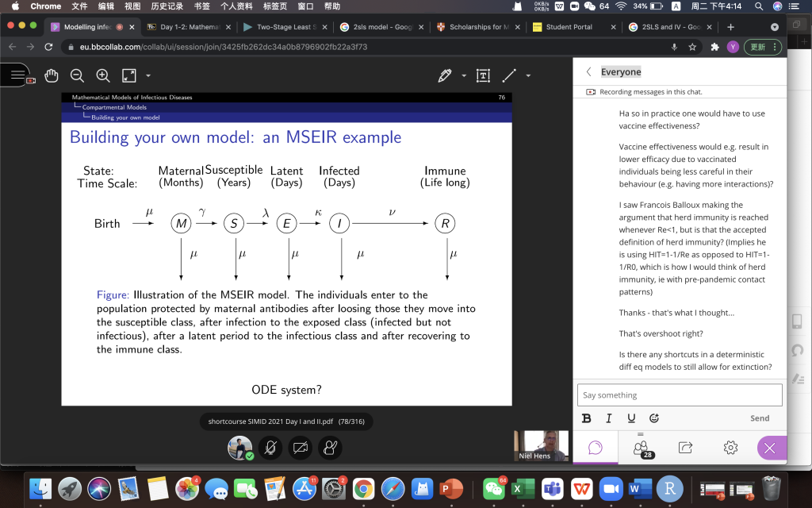This screenshot has width=812, height=508.
Task: Zoom in on the shared slide
Action: [x=103, y=75]
